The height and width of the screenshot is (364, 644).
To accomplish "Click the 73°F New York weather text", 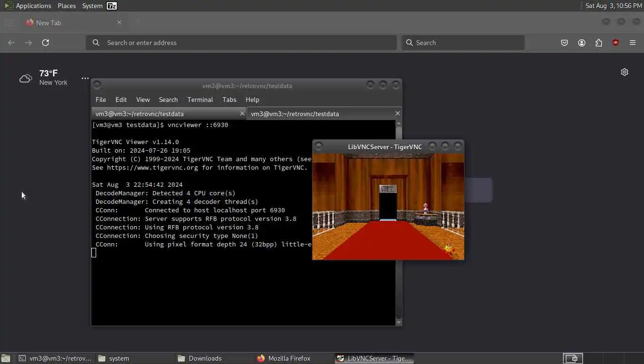I will [x=53, y=77].
